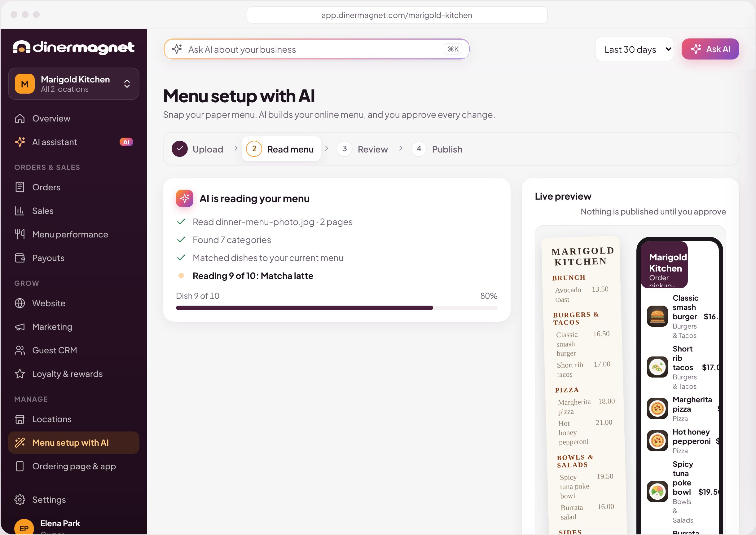Open the Last 30 days dropdown
This screenshot has height=535, width=756.
click(634, 49)
